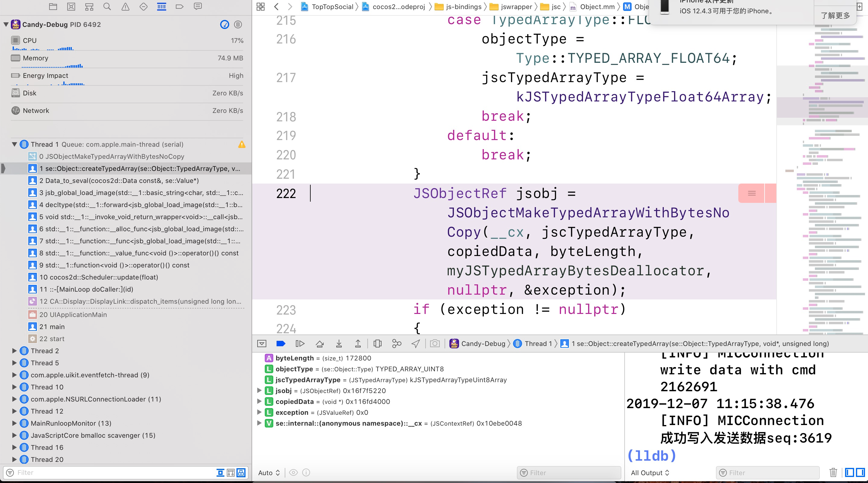Click the 了解更多 notification button
This screenshot has width=868, height=483.
pos(835,15)
